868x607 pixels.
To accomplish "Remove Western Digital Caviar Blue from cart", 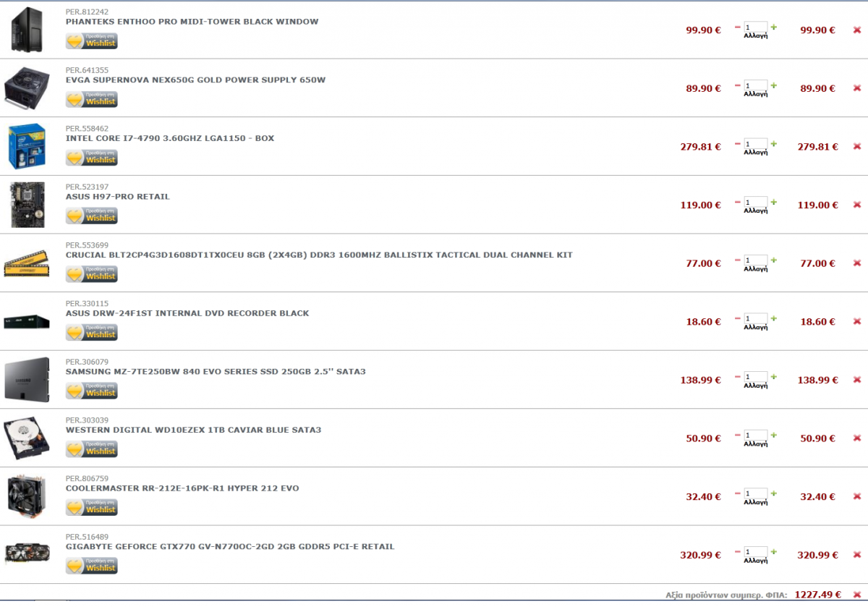I will pyautogui.click(x=857, y=438).
